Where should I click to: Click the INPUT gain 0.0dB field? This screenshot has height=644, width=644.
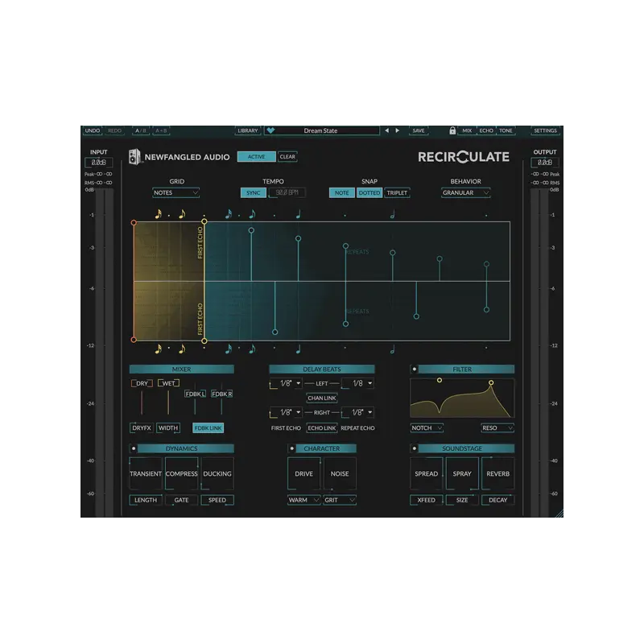(x=98, y=163)
